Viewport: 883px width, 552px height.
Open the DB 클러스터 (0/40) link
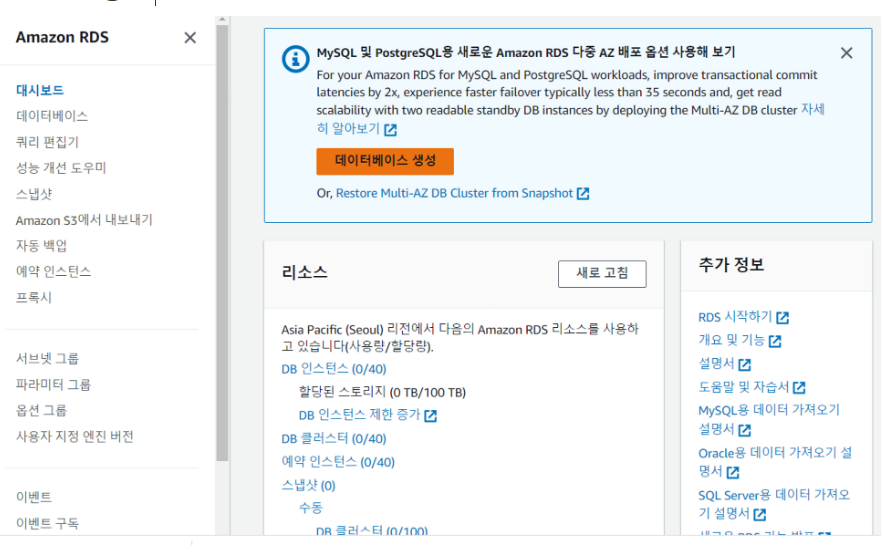click(334, 439)
